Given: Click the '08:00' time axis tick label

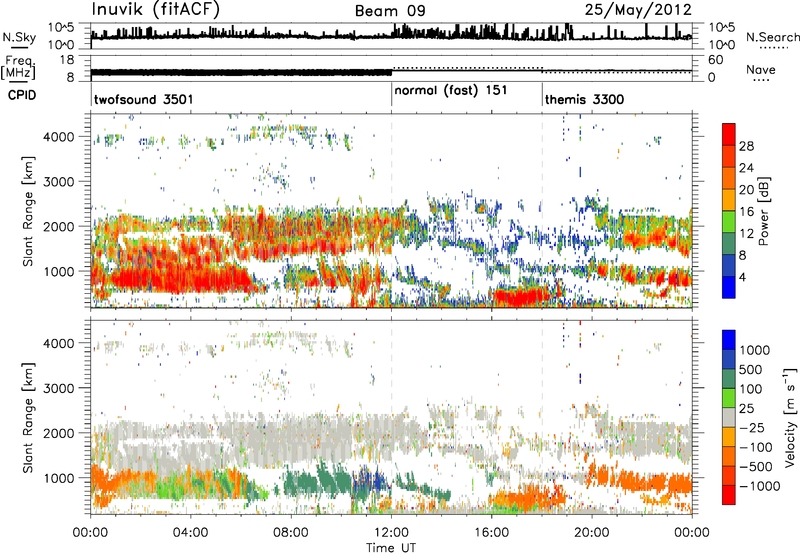Looking at the screenshot, I should pyautogui.click(x=291, y=533).
